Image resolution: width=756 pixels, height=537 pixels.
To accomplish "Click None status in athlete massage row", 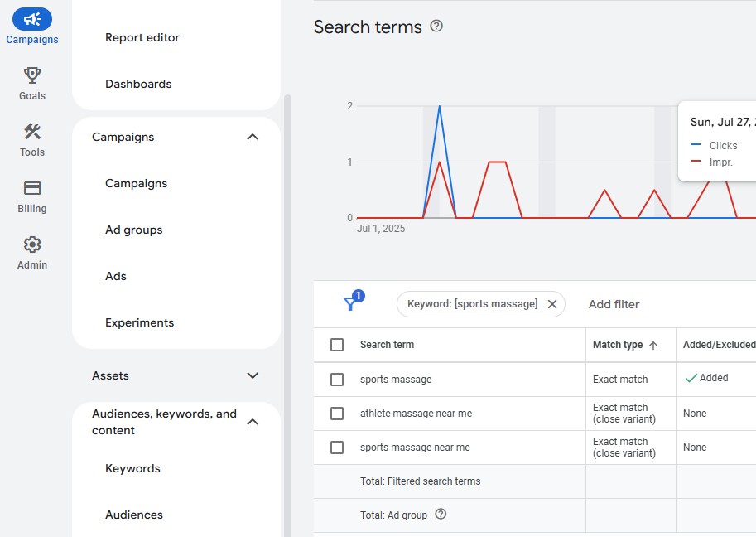I will (x=695, y=414).
